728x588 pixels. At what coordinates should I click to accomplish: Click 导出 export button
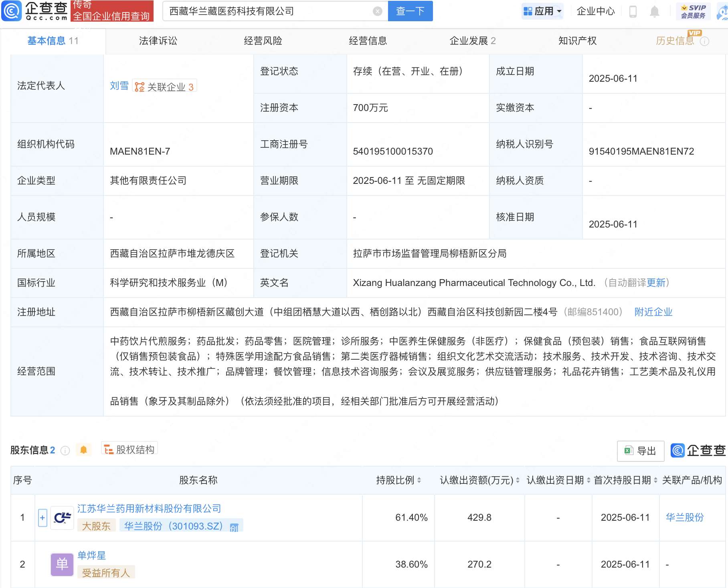tap(641, 451)
